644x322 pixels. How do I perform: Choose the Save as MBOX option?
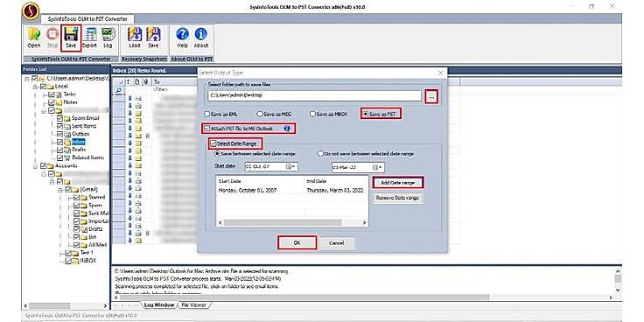[312, 114]
